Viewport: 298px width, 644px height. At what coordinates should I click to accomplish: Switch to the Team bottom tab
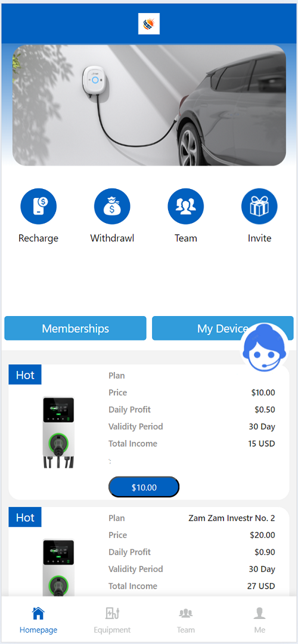point(185,620)
